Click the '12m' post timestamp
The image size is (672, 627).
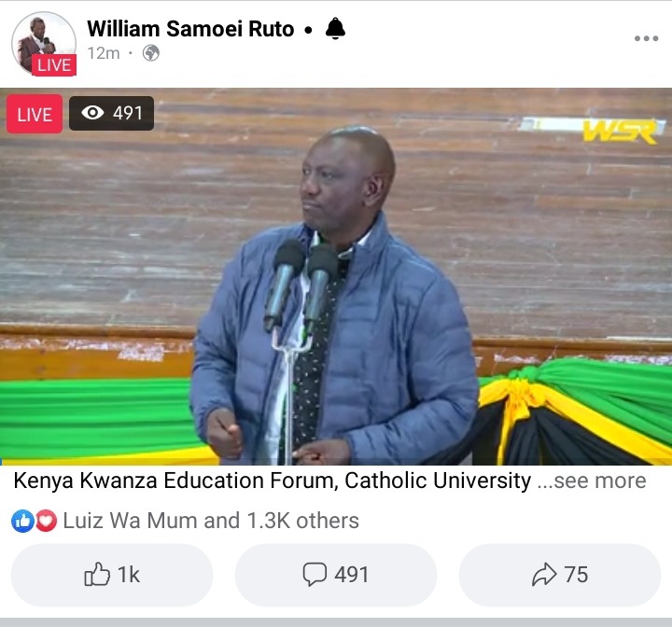click(x=104, y=53)
